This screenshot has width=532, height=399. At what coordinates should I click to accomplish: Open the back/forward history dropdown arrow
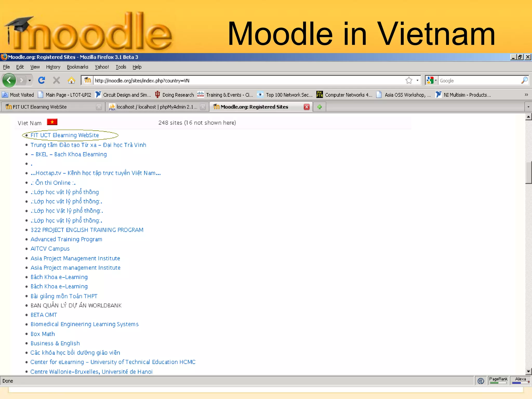[x=30, y=81]
